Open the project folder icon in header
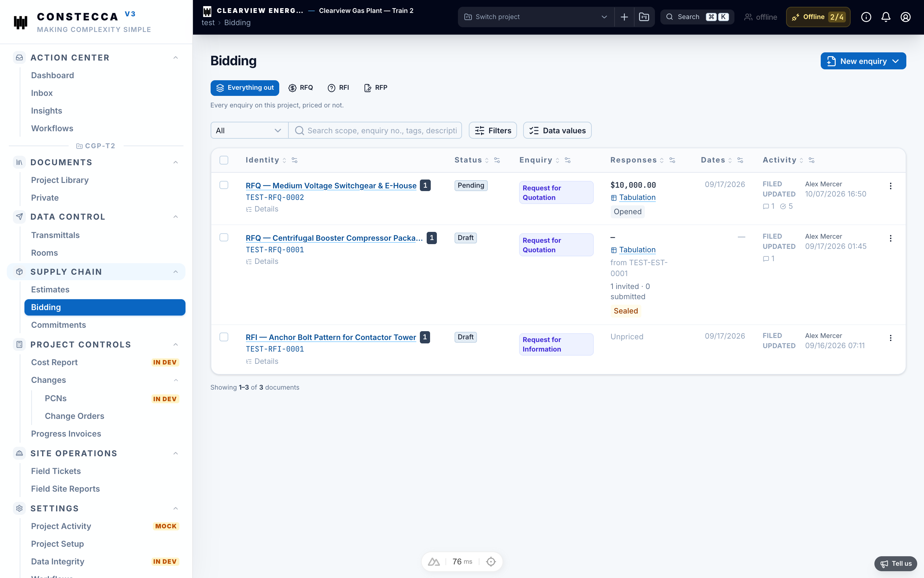This screenshot has height=578, width=924. tap(644, 17)
